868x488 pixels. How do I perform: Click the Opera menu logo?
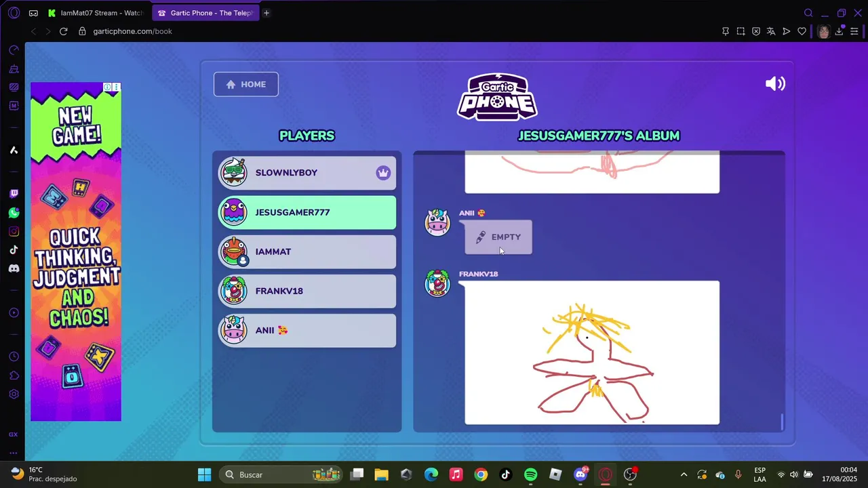14,13
